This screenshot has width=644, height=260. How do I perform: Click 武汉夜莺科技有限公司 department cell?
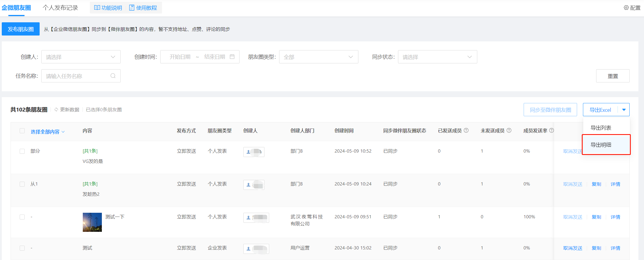coord(307,220)
